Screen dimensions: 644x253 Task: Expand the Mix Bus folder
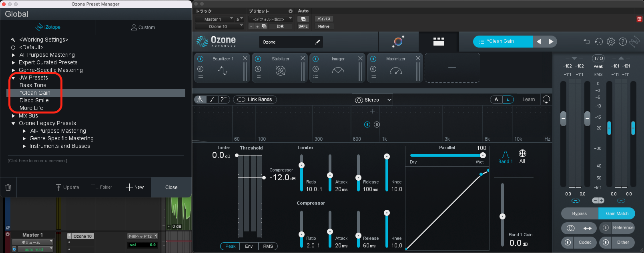point(14,116)
